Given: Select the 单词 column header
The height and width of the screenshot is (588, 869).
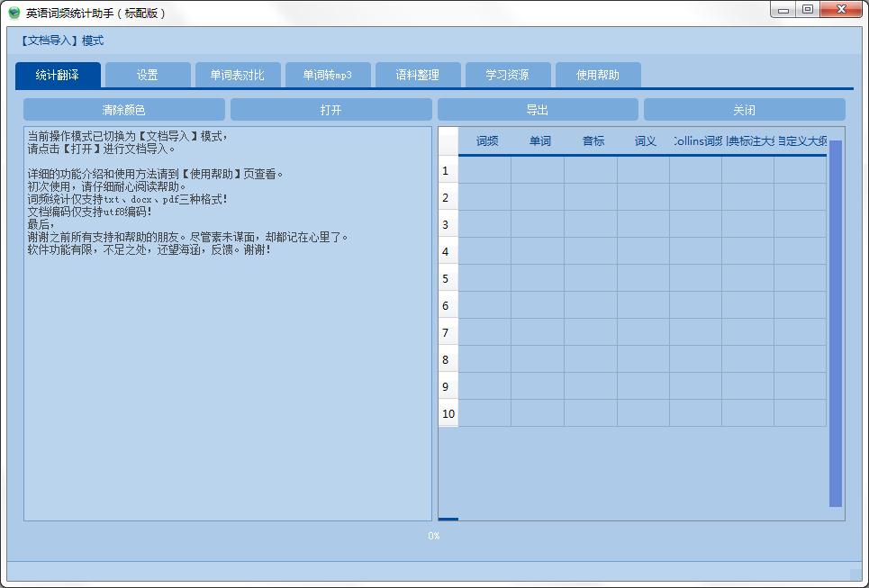Looking at the screenshot, I should tap(539, 141).
